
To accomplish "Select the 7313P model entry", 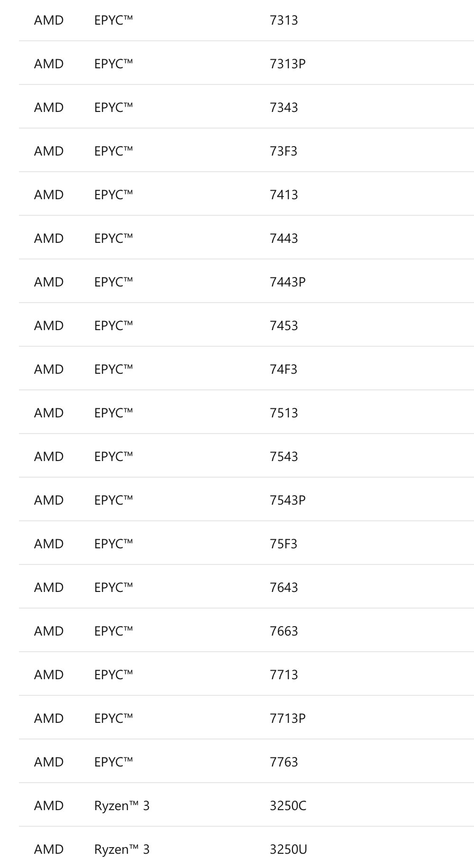I will point(287,64).
